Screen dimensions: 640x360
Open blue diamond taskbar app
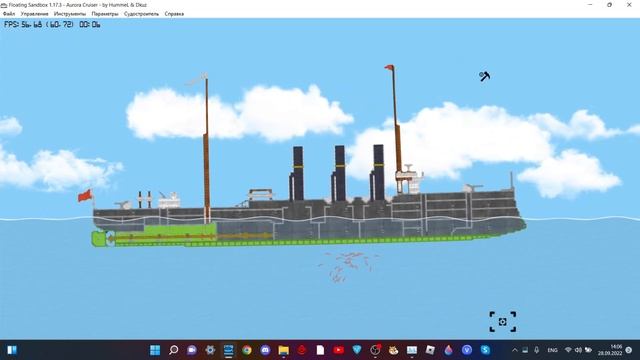click(357, 350)
